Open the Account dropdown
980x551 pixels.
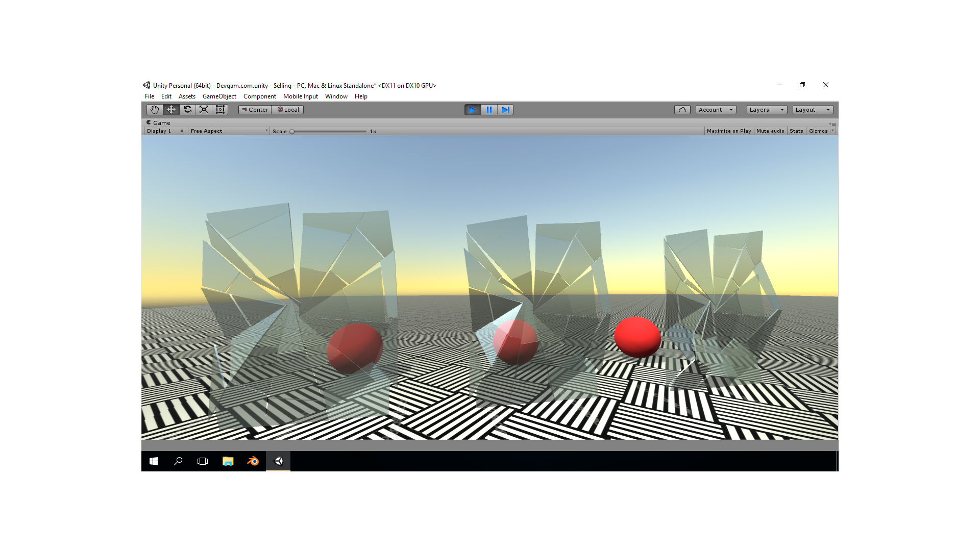[x=716, y=110]
